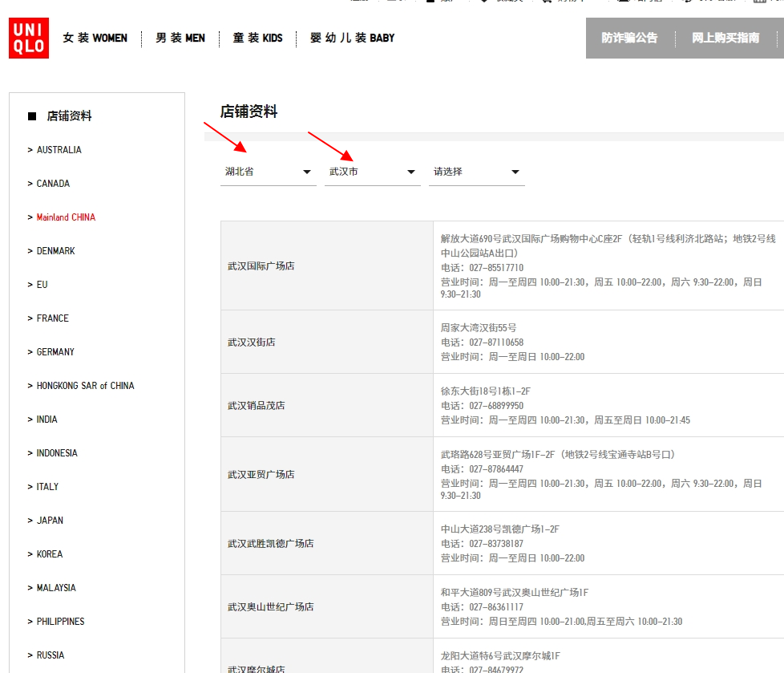This screenshot has width=784, height=673.
Task: Click the 店铺资料 sidebar heading
Action: coord(69,116)
